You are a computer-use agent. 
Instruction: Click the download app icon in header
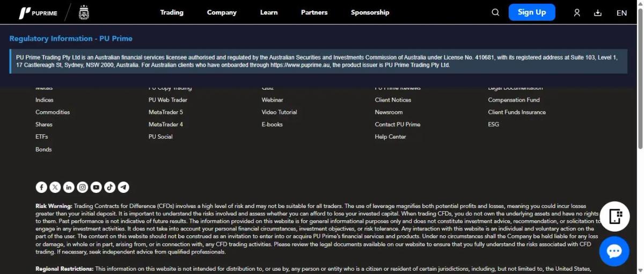click(598, 12)
